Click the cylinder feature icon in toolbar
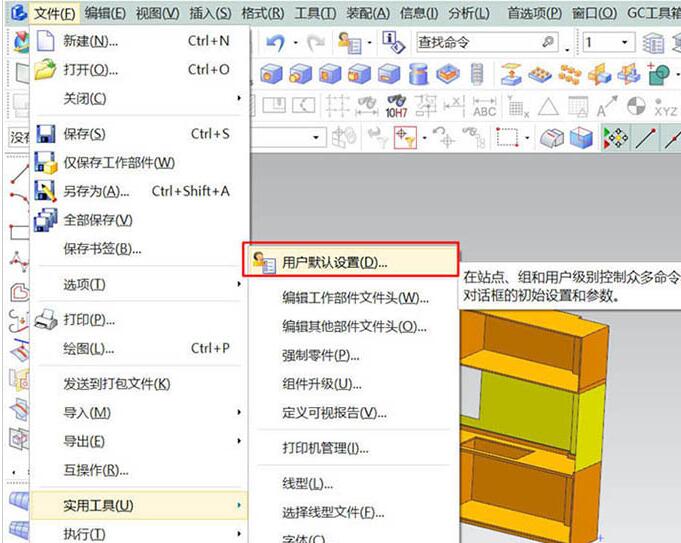This screenshot has height=543, width=681. (x=419, y=75)
